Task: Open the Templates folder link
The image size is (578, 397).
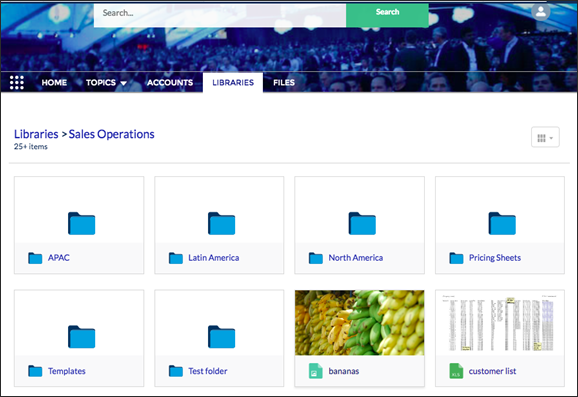Action: coord(67,371)
